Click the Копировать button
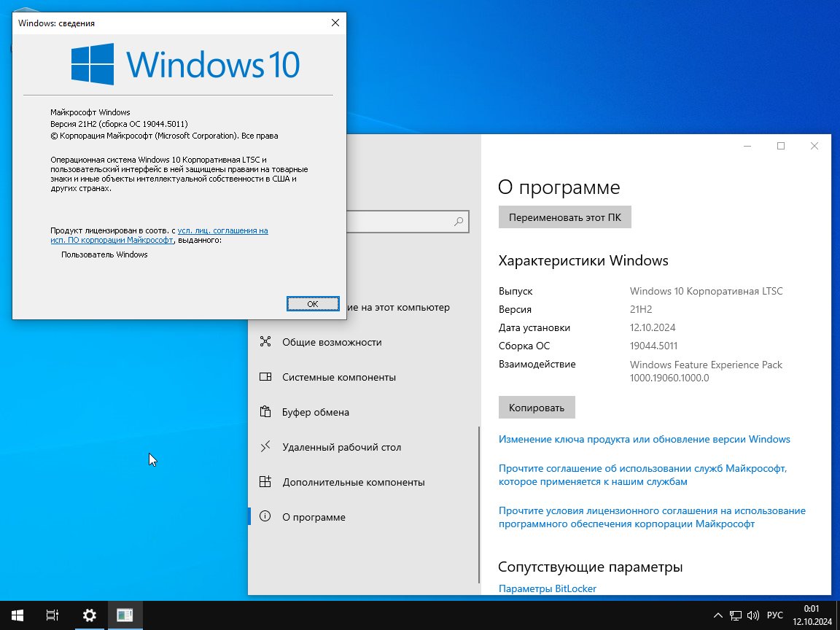 (537, 408)
